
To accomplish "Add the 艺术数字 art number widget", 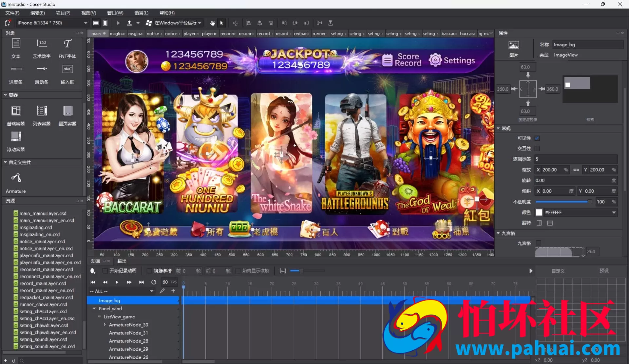I will (42, 49).
